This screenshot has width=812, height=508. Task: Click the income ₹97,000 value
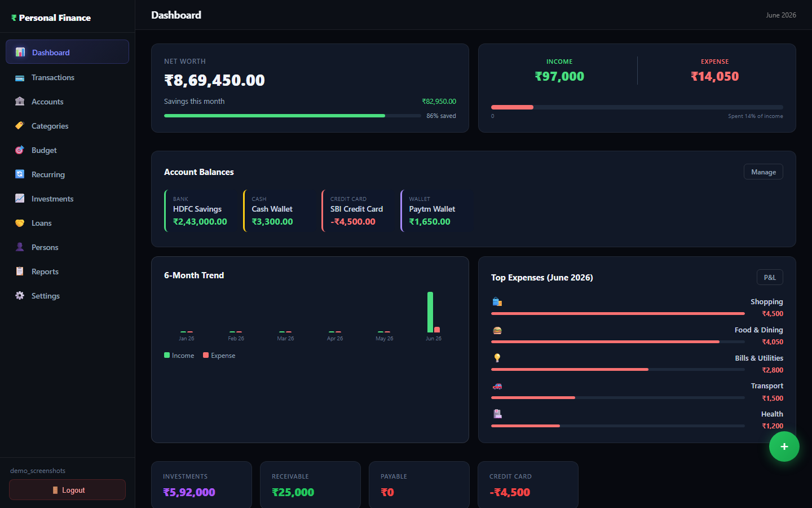click(559, 76)
